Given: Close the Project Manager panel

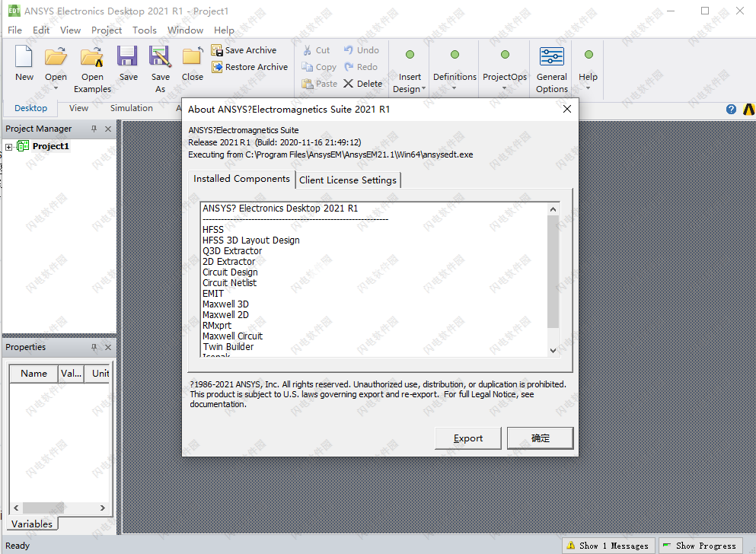Looking at the screenshot, I should (108, 129).
